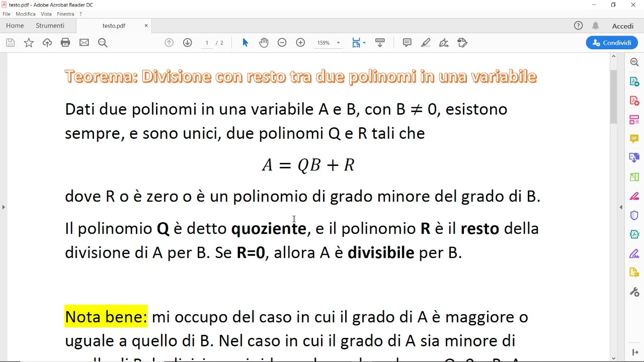
Task: Open Create PDF tool in sidebar
Action: [x=634, y=101]
